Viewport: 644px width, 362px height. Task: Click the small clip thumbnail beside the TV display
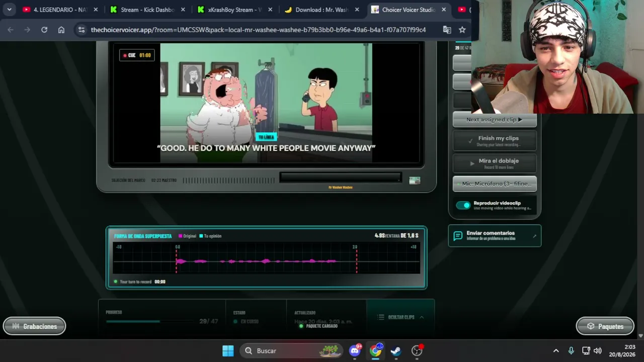pyautogui.click(x=415, y=180)
